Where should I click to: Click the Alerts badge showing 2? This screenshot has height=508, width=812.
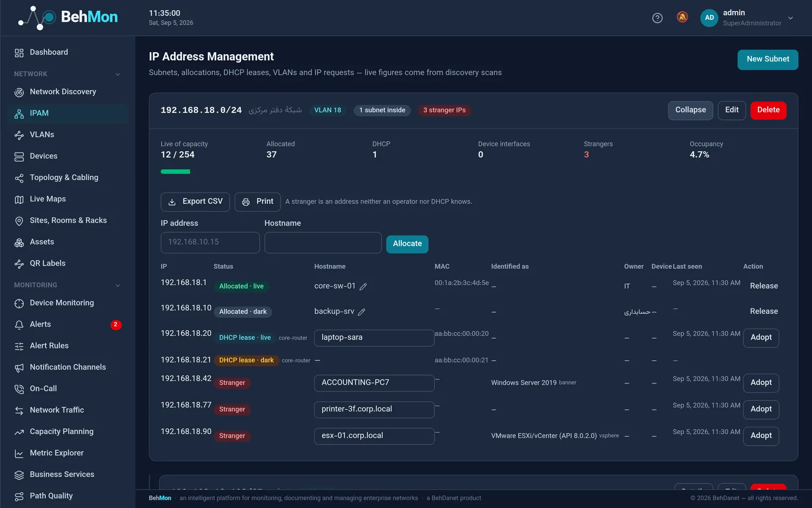click(x=116, y=325)
